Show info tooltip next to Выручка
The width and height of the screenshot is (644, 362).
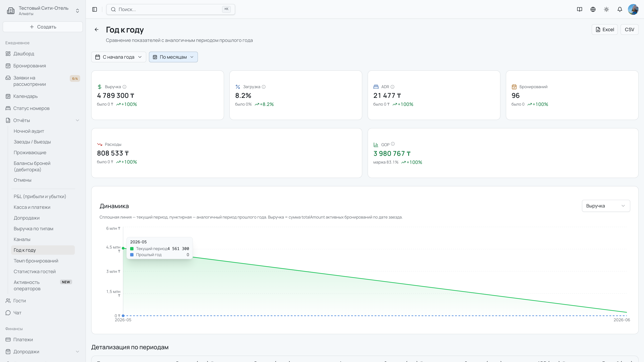point(124,87)
